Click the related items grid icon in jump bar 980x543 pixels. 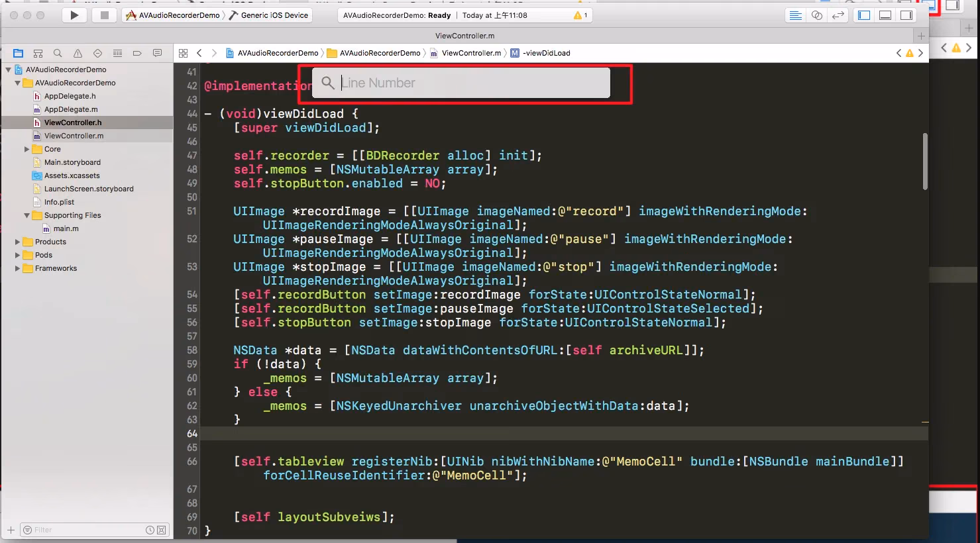pos(184,53)
